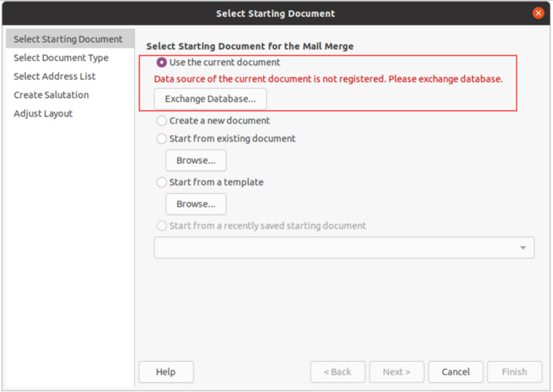Click the 'Next >' button
This screenshot has height=392, width=553.
[x=396, y=372]
